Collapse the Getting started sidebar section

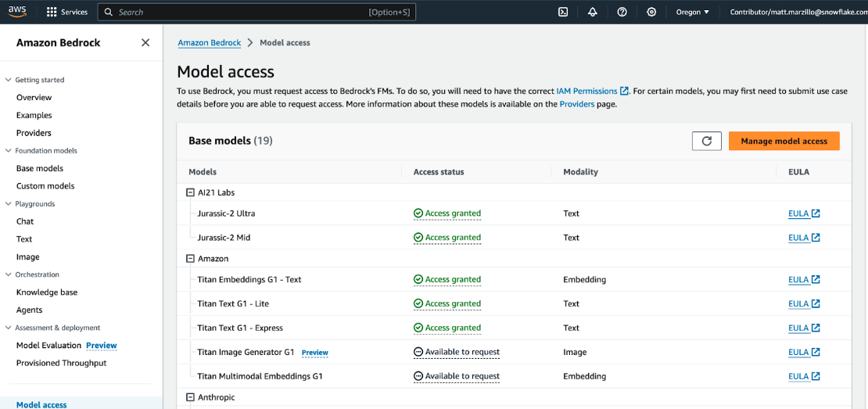click(9, 80)
